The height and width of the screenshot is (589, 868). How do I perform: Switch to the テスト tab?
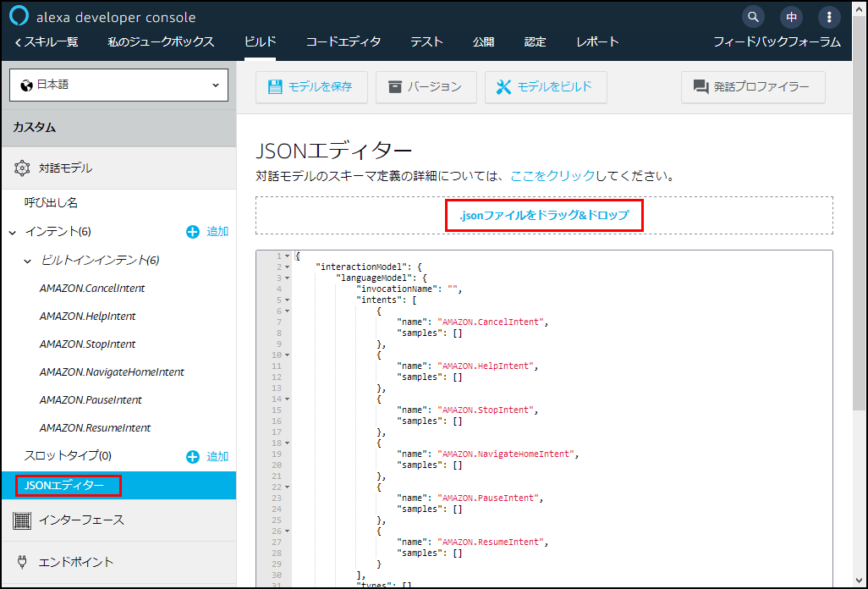[x=426, y=42]
